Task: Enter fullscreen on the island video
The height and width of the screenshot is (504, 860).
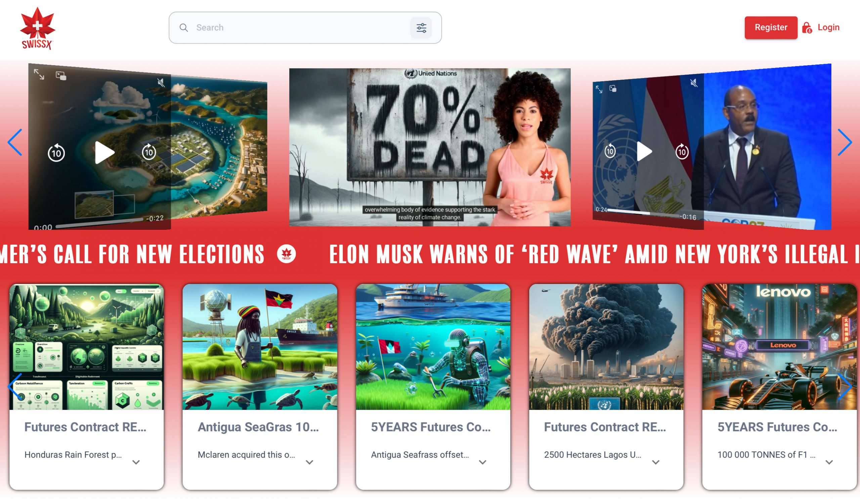Action: (x=39, y=74)
